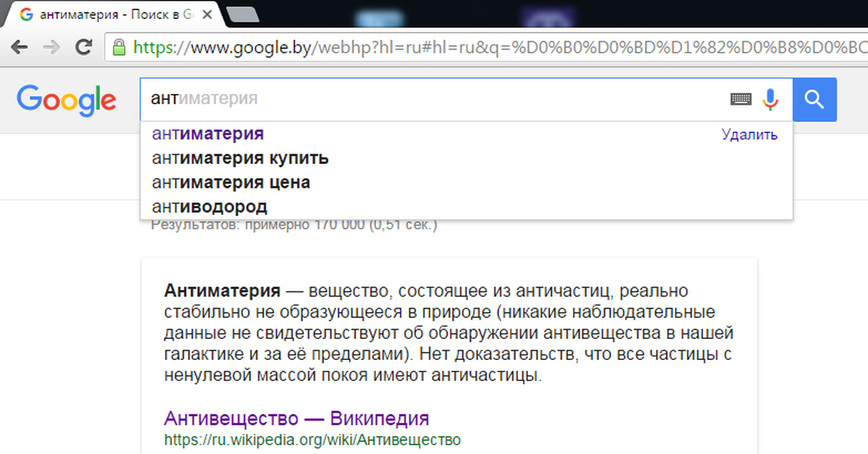Click the blue magnifier search button
This screenshot has height=454, width=868.
(814, 99)
